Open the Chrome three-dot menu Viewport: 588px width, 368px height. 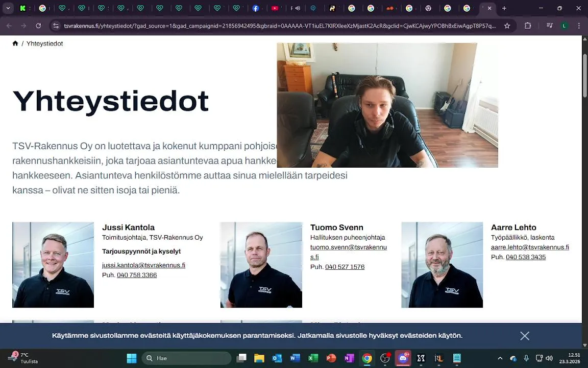coord(579,26)
